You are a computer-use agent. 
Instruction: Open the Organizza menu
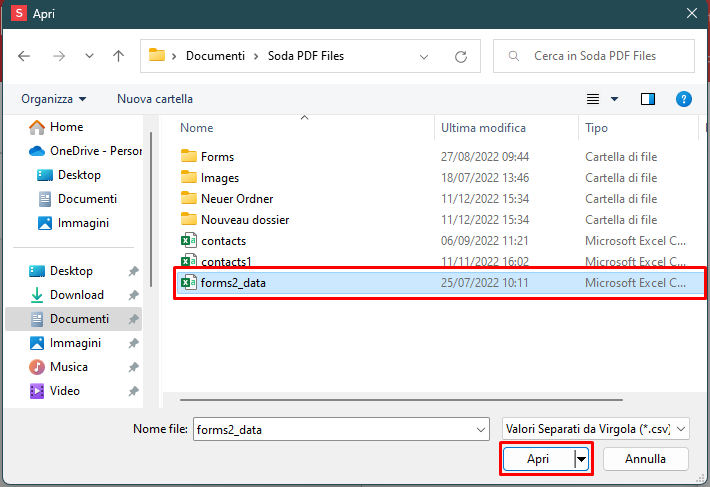53,99
